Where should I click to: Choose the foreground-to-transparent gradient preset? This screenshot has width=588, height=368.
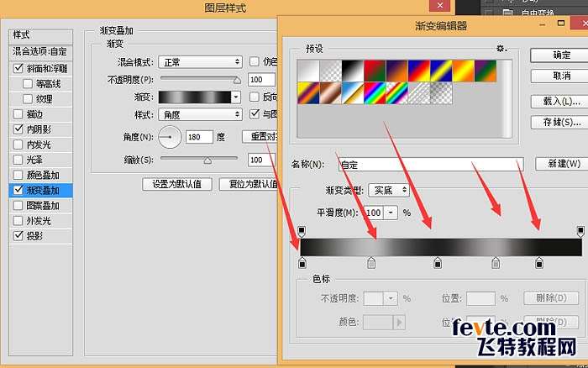click(330, 71)
